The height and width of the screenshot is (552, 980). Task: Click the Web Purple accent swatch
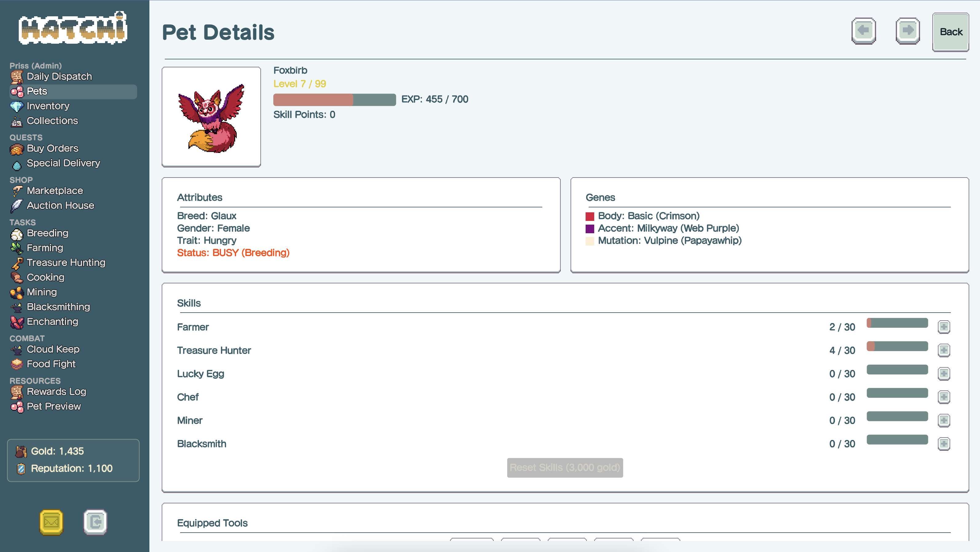(x=590, y=229)
